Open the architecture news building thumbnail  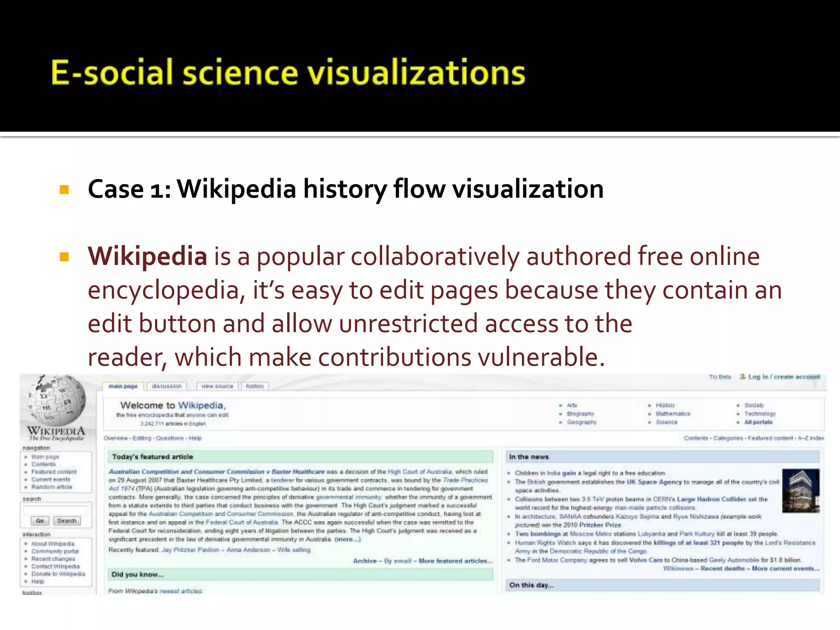[800, 491]
